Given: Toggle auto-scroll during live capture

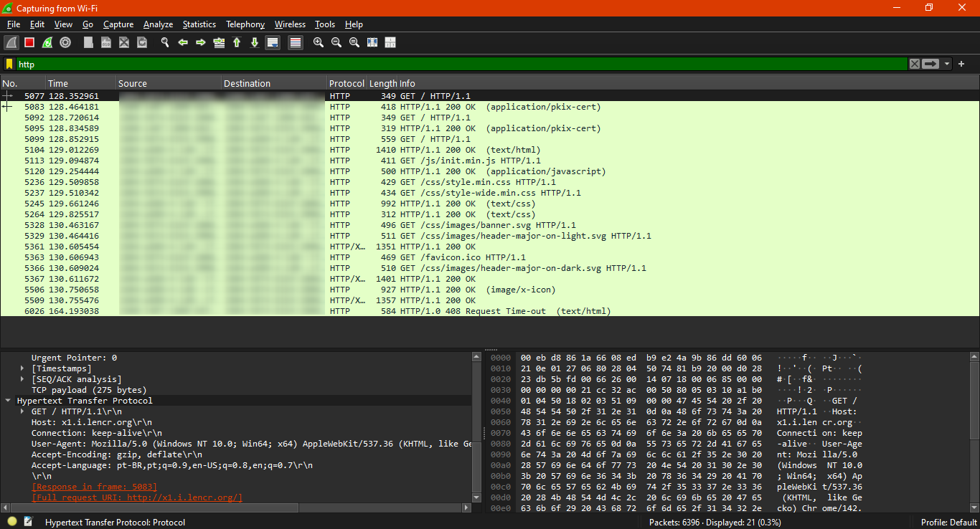Looking at the screenshot, I should click(273, 43).
